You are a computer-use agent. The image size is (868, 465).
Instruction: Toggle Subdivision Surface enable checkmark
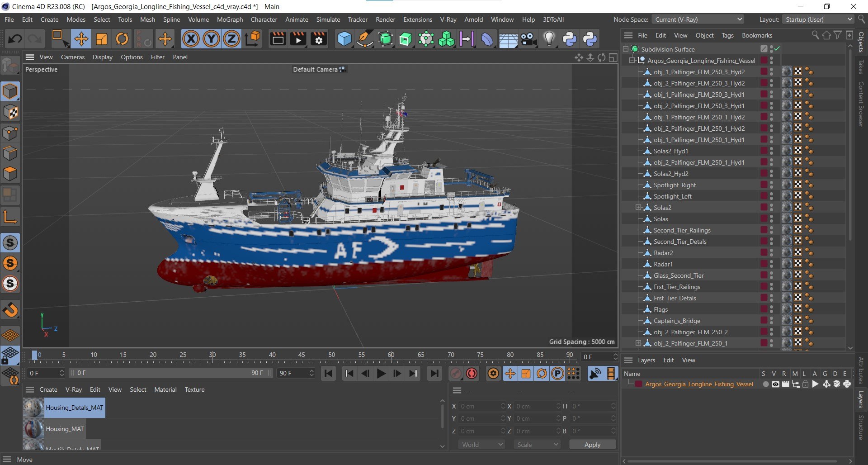(x=777, y=49)
